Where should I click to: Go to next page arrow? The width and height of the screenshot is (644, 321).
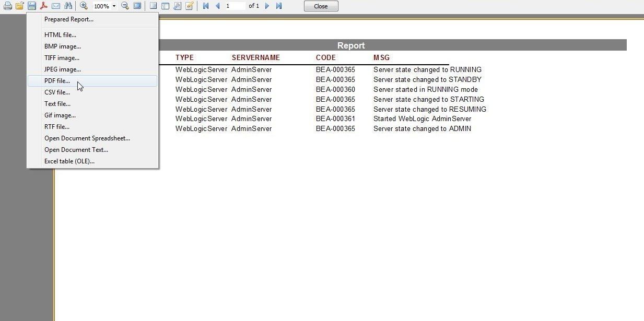coord(267,6)
